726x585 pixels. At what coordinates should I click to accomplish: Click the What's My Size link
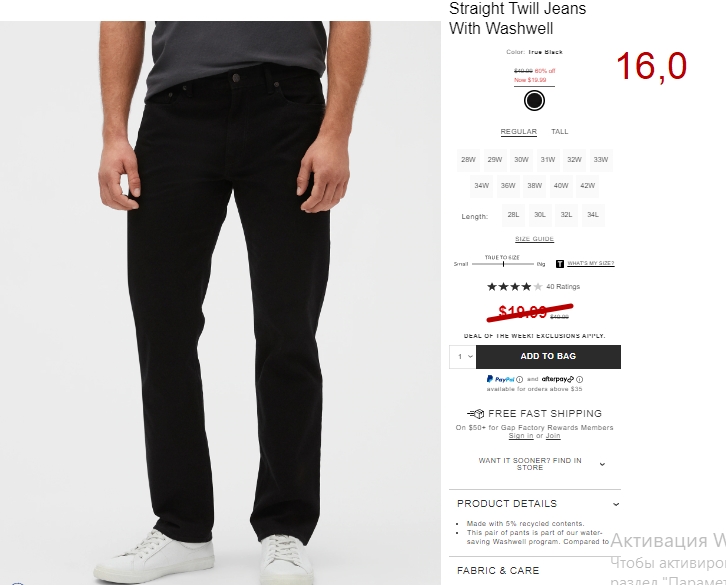[x=591, y=263]
